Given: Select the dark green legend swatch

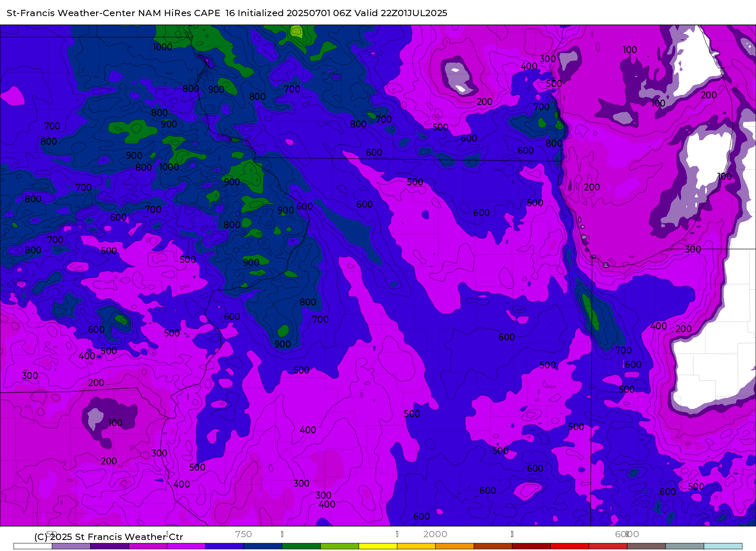Looking at the screenshot, I should (301, 546).
